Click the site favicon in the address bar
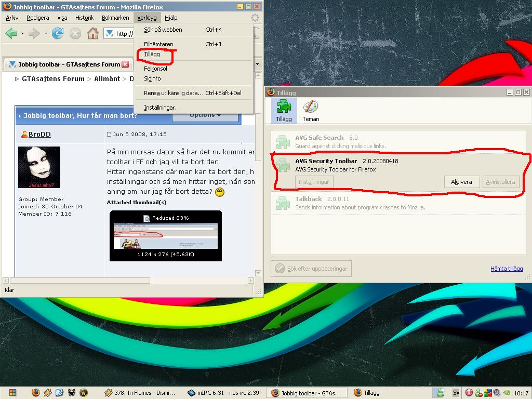Screen dimensions: 532x399 110,33
